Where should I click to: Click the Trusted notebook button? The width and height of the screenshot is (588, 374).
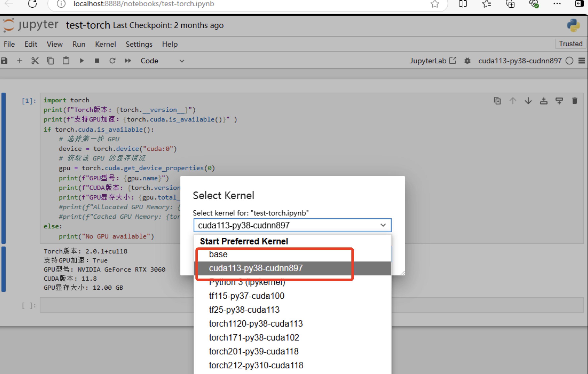[x=571, y=44]
